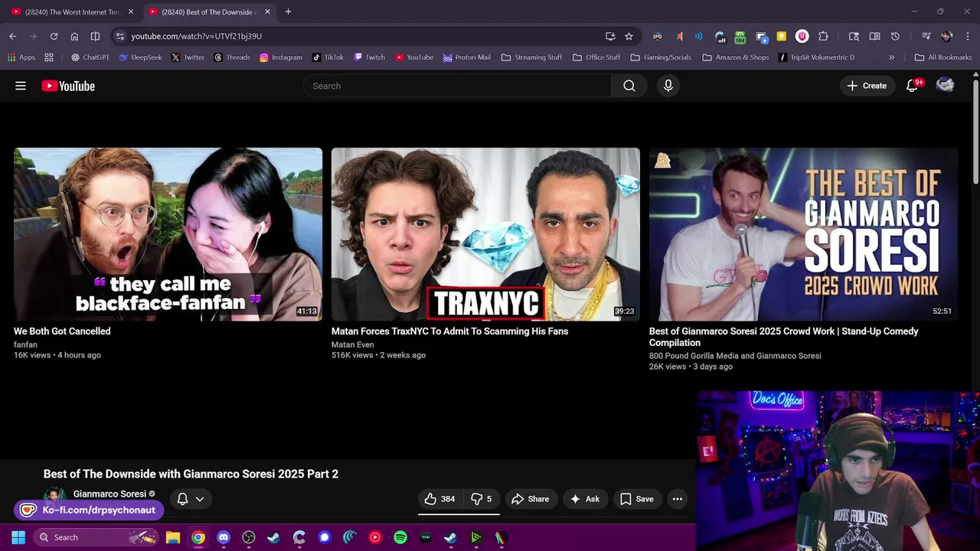Screen dimensions: 980x551
Task: Open the Matan Even channel name
Action: point(352,344)
